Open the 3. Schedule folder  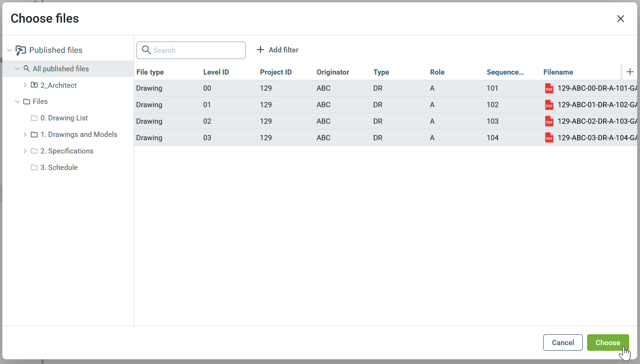click(59, 168)
